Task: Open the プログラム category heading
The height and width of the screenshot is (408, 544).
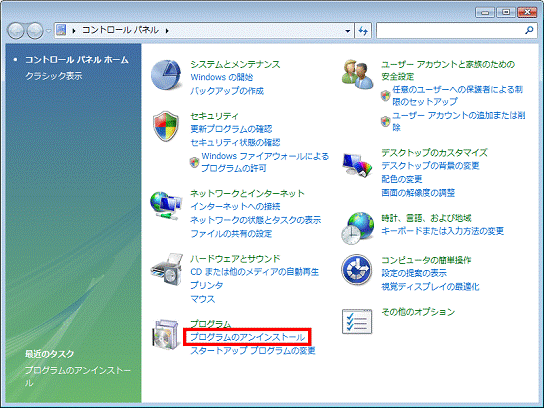Action: click(210, 324)
